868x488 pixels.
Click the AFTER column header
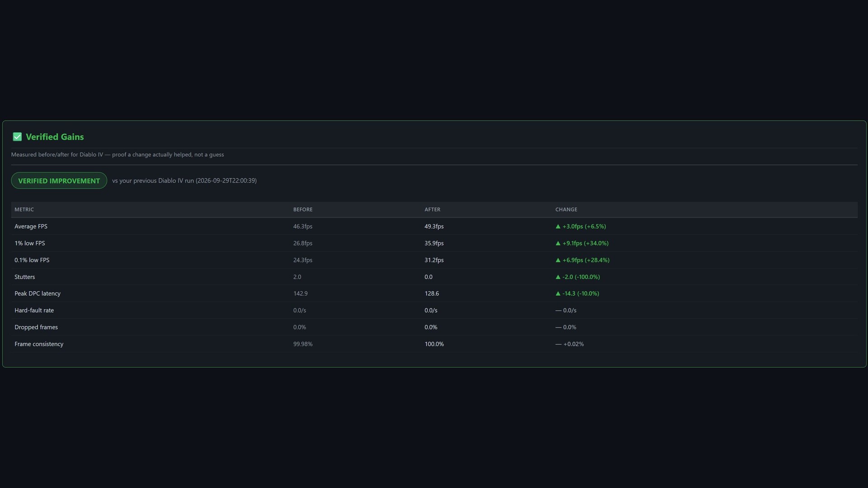tap(432, 210)
